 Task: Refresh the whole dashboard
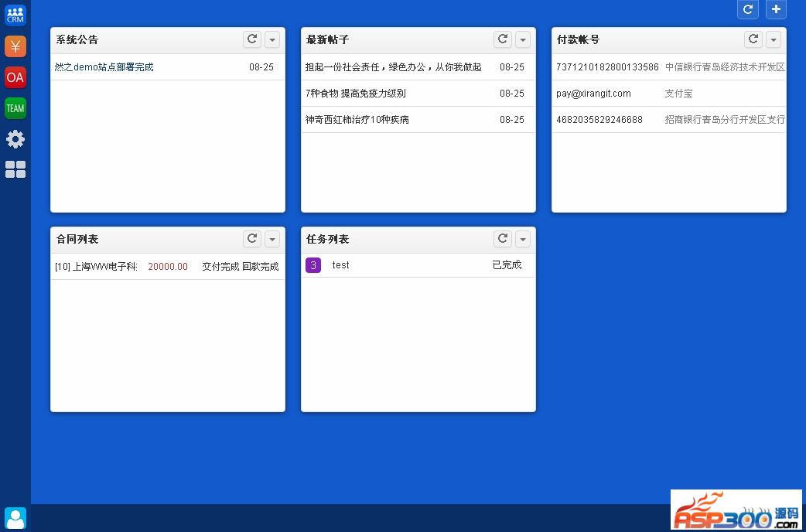[748, 9]
